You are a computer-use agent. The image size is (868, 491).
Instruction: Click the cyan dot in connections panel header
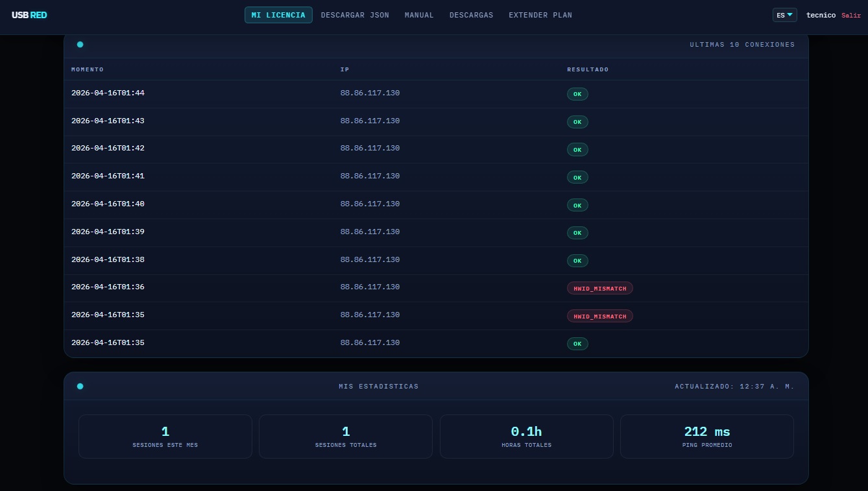80,45
